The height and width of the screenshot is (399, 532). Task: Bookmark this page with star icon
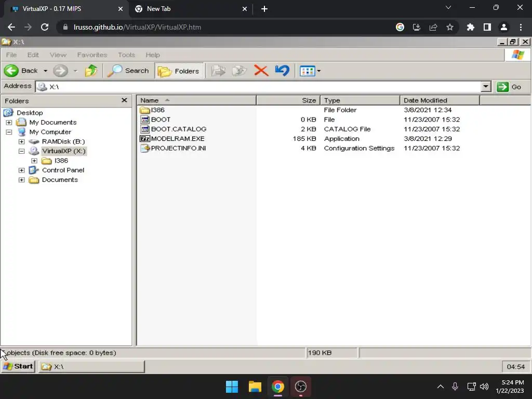(x=449, y=27)
